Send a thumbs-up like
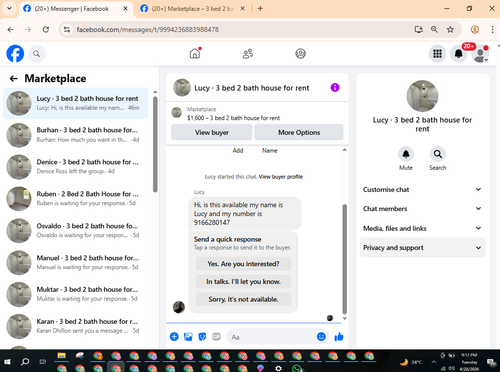Screen dimensions: 500x372 click(339, 337)
